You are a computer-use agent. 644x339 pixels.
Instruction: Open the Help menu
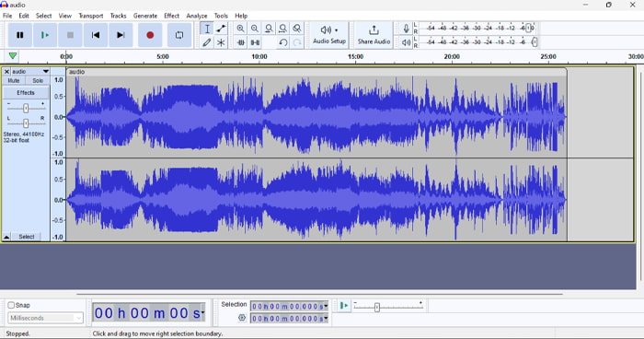click(241, 16)
